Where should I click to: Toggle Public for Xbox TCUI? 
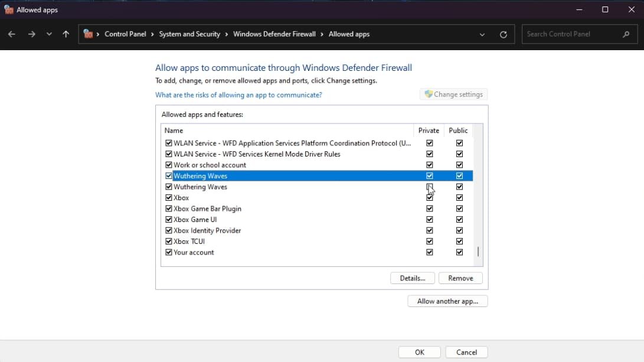pyautogui.click(x=459, y=241)
